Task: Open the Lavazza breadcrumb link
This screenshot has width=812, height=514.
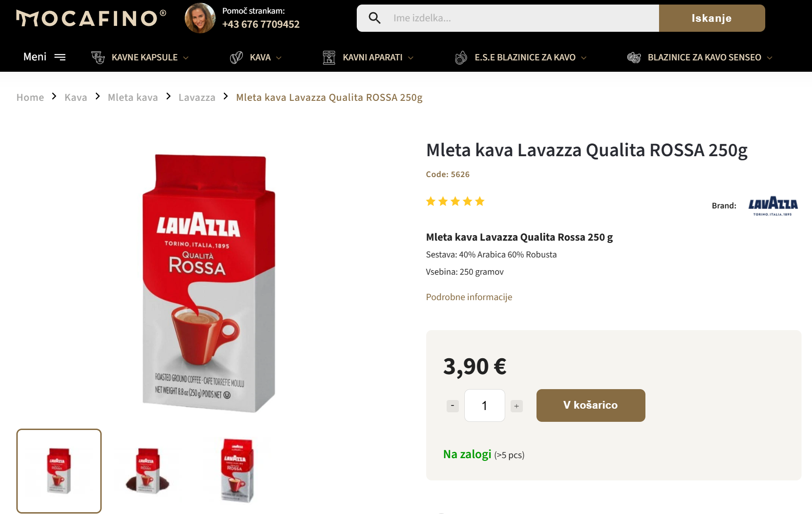Action: point(197,98)
